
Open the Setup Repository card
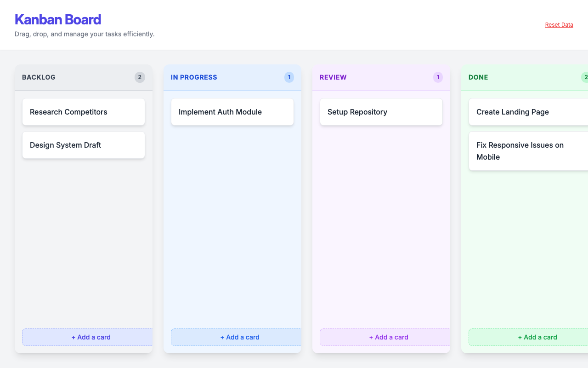(381, 112)
